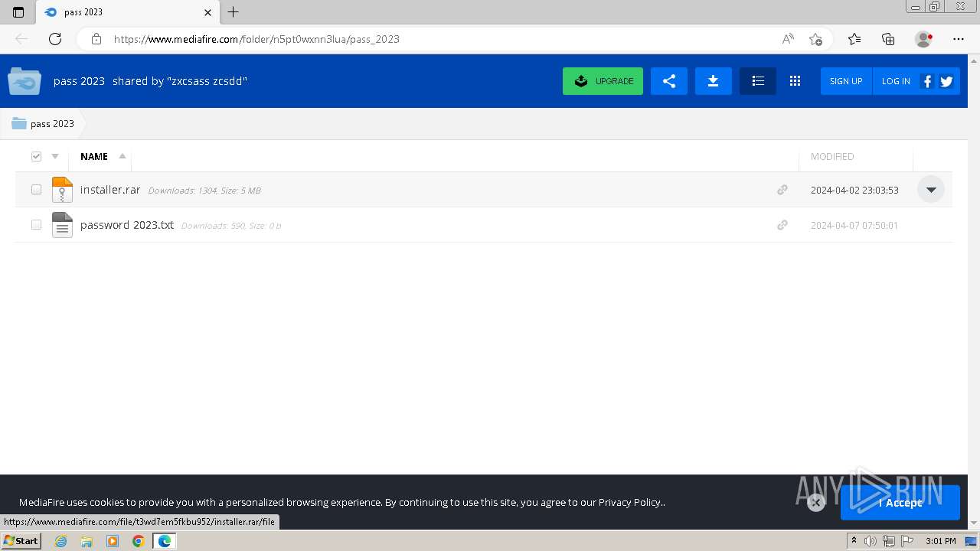Click the LOG IN button
Viewport: 980px width, 551px height.
(x=896, y=81)
